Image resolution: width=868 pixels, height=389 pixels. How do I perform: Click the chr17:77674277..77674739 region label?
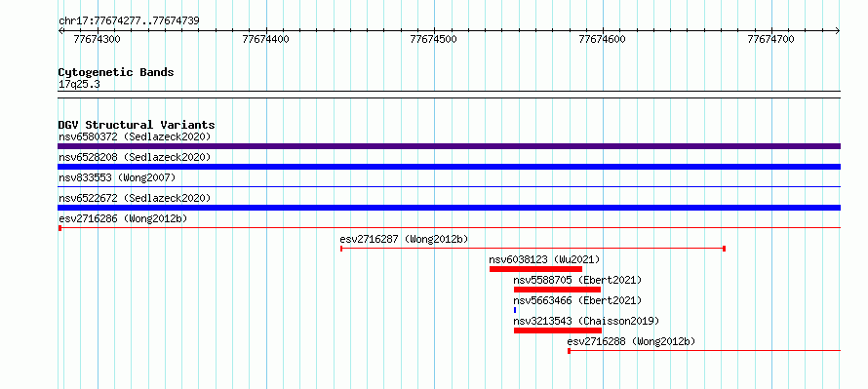point(129,21)
